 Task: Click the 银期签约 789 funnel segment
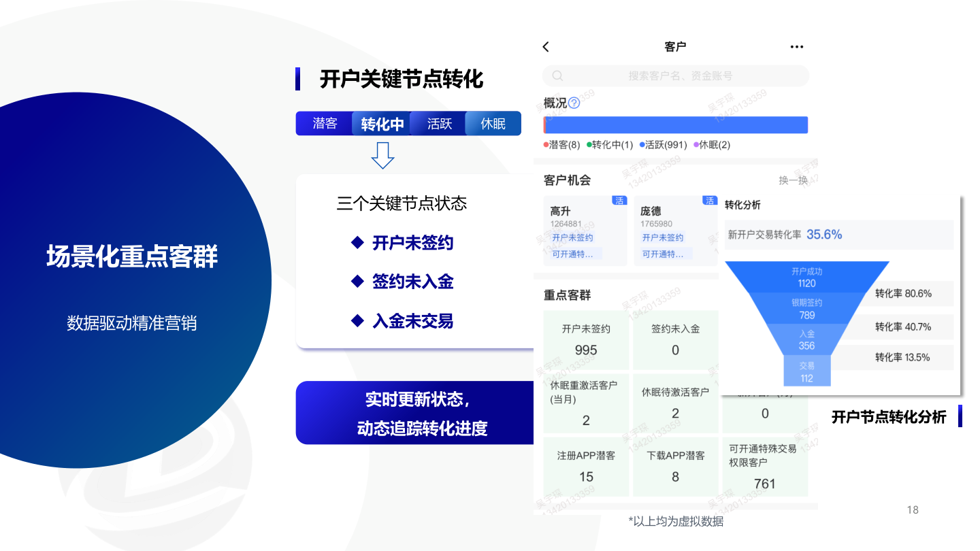(x=806, y=308)
